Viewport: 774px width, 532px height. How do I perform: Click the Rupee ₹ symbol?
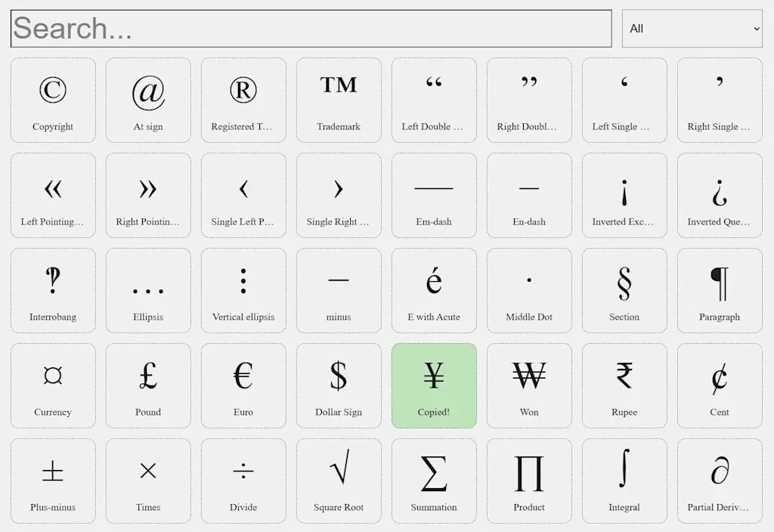(x=624, y=385)
